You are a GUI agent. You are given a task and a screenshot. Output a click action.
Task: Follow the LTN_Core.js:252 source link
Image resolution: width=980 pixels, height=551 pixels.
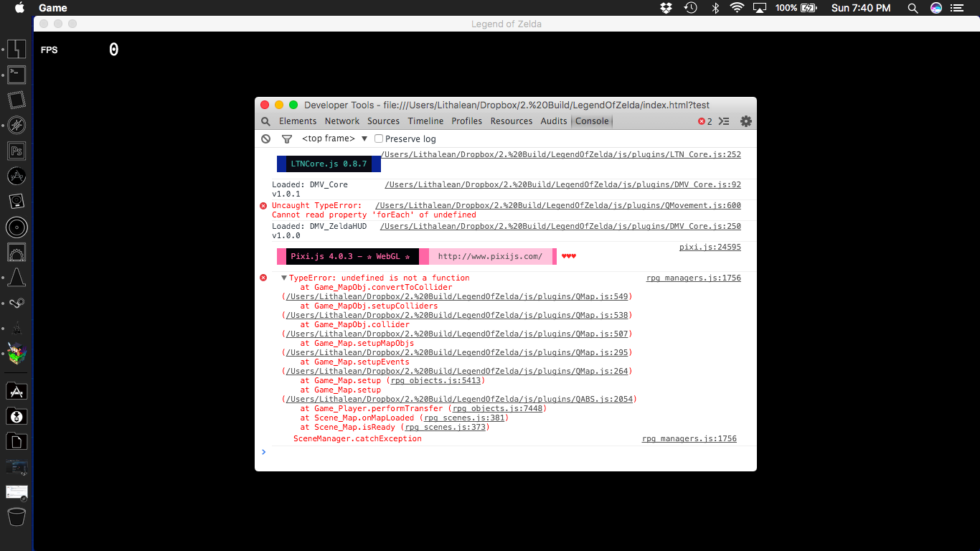click(x=561, y=154)
